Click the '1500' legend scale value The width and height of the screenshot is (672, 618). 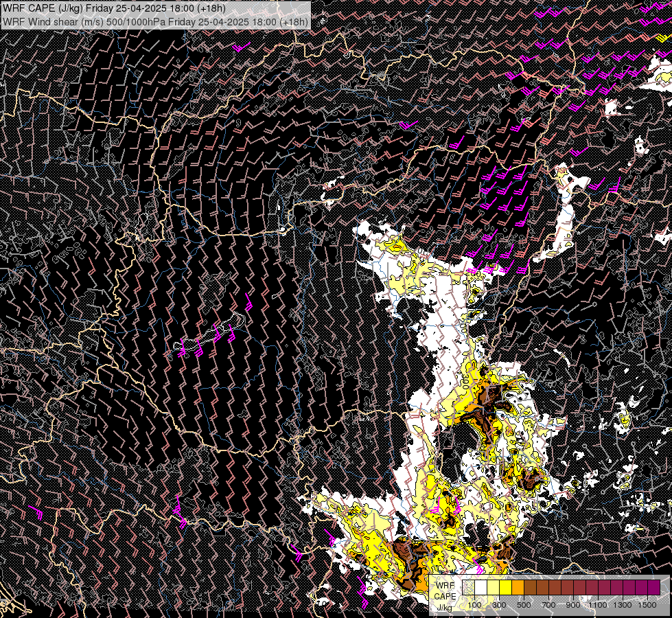click(647, 605)
